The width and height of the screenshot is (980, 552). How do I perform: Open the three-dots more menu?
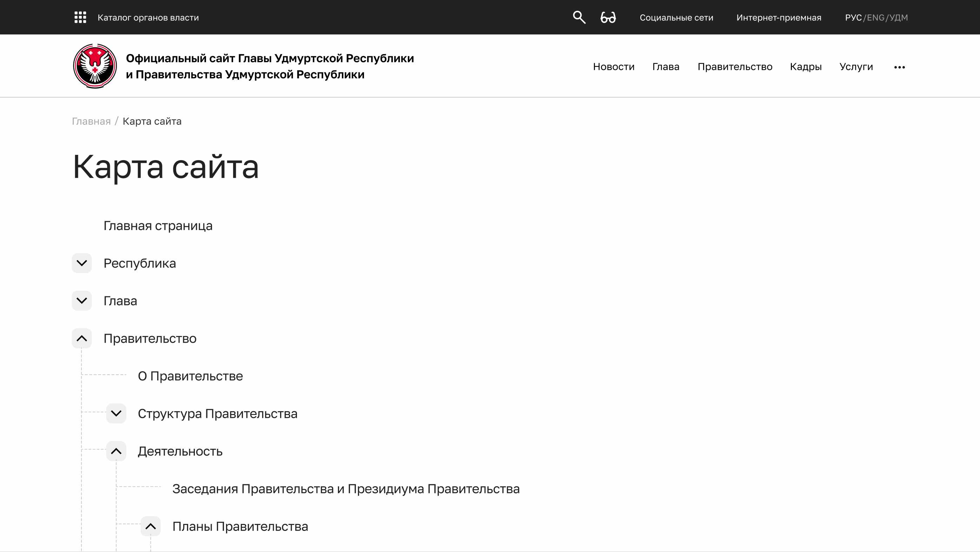899,67
